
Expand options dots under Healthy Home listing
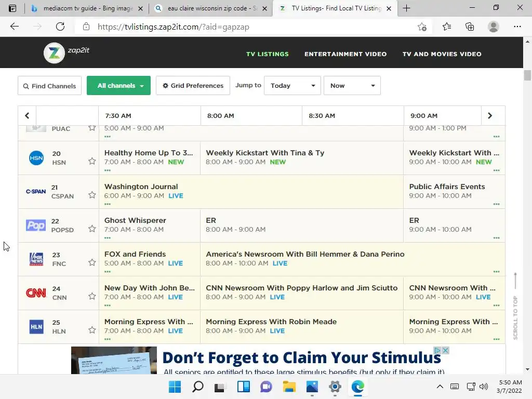pyautogui.click(x=108, y=170)
